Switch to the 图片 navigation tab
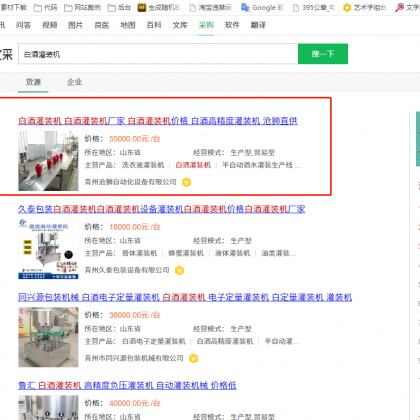The image size is (420, 420). (75, 25)
